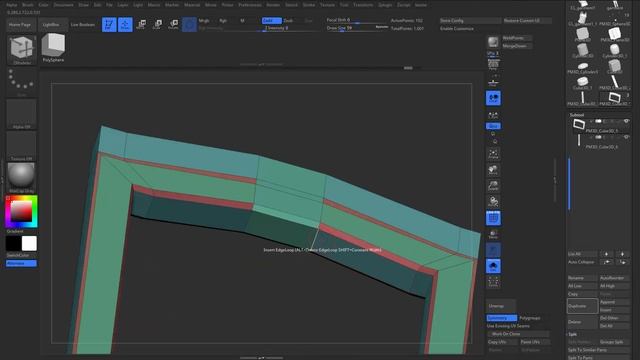Click the L.Sym icon
Screen dimensions: 640x360
[493, 116]
